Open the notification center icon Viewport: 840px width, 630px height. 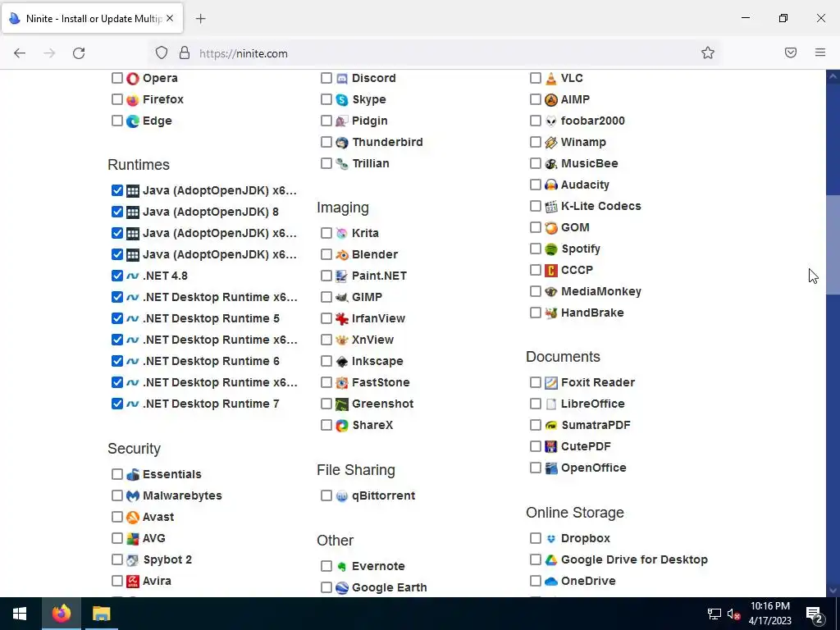point(815,614)
